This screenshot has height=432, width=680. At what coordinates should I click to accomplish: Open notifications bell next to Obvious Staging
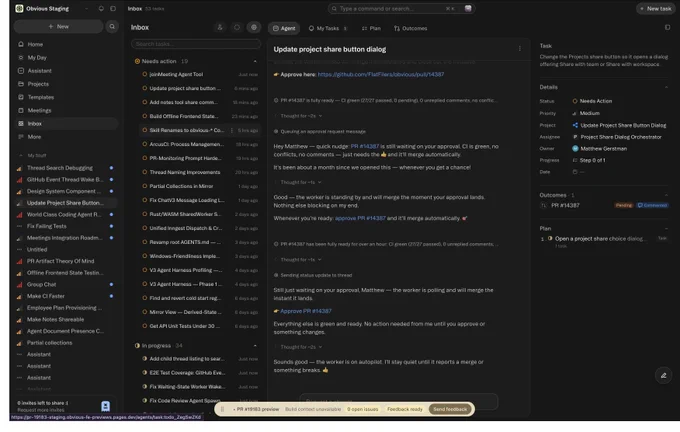coord(101,9)
